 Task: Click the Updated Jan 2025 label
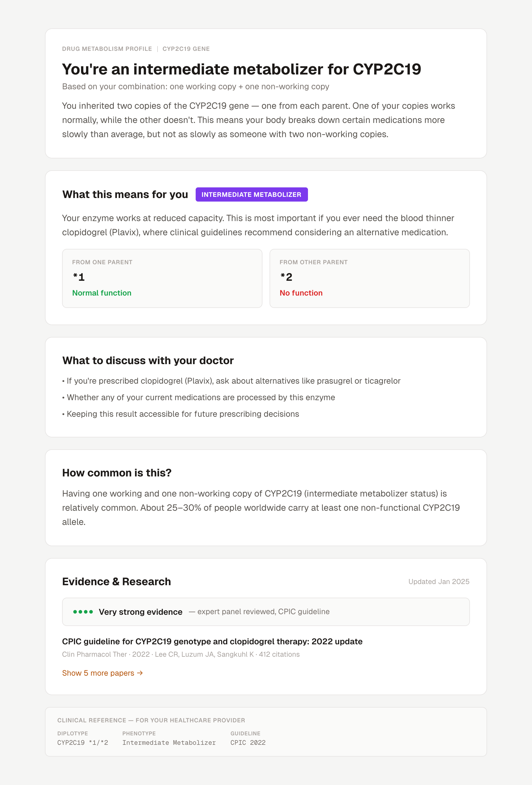439,582
